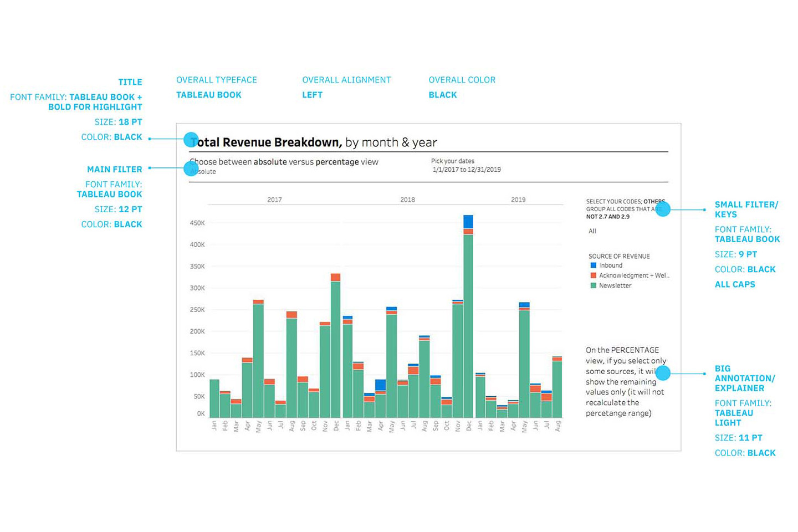Click the 450K label on the vertical axis

pyautogui.click(x=197, y=223)
